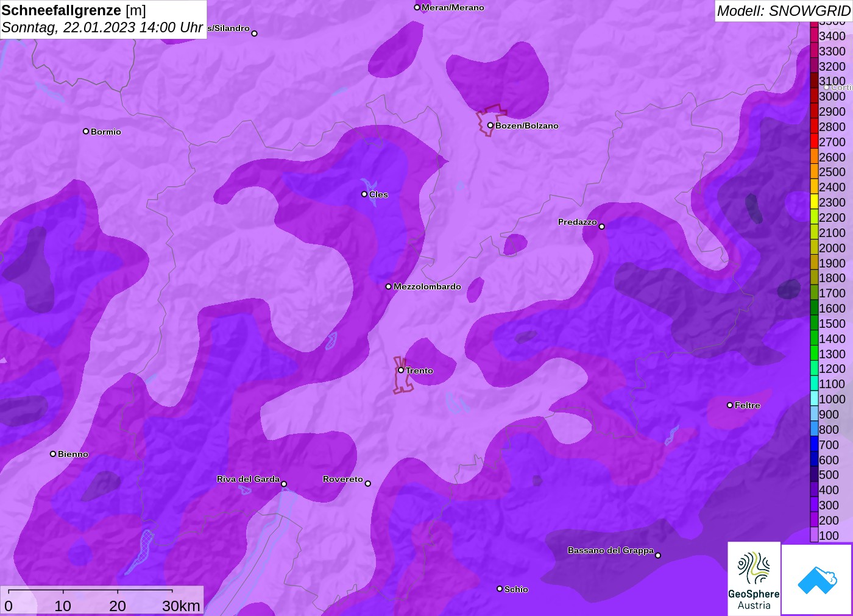Click the 700 blue legend swatch
The width and height of the screenshot is (853, 616).
[814, 444]
